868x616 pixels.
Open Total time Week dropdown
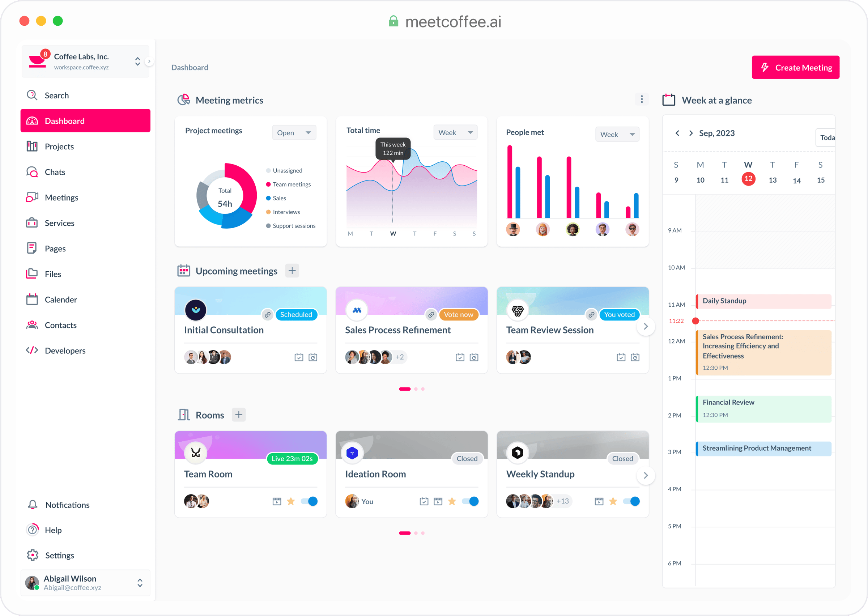tap(455, 132)
